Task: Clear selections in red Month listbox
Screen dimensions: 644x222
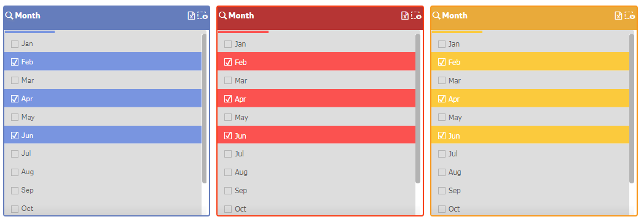Action: (416, 15)
